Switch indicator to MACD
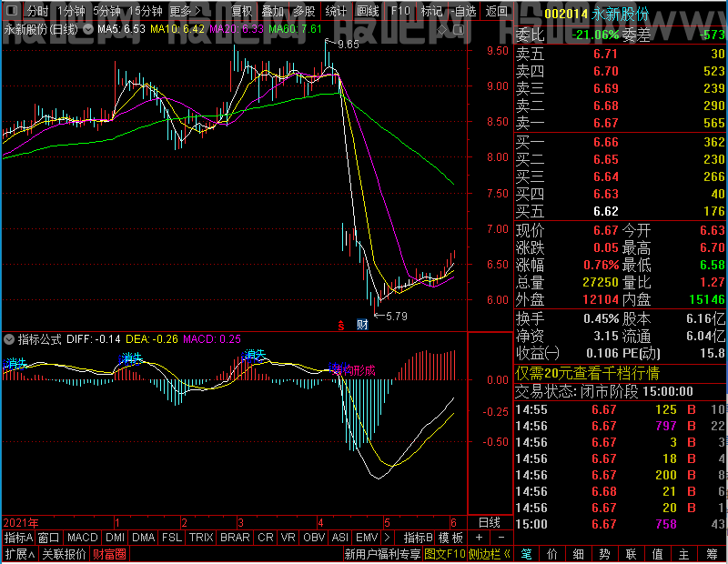Viewport: 728px width, 564px height. pyautogui.click(x=82, y=538)
